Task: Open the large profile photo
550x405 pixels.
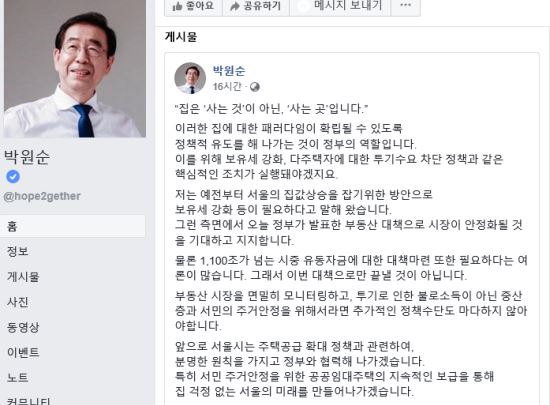Action: 75,68
